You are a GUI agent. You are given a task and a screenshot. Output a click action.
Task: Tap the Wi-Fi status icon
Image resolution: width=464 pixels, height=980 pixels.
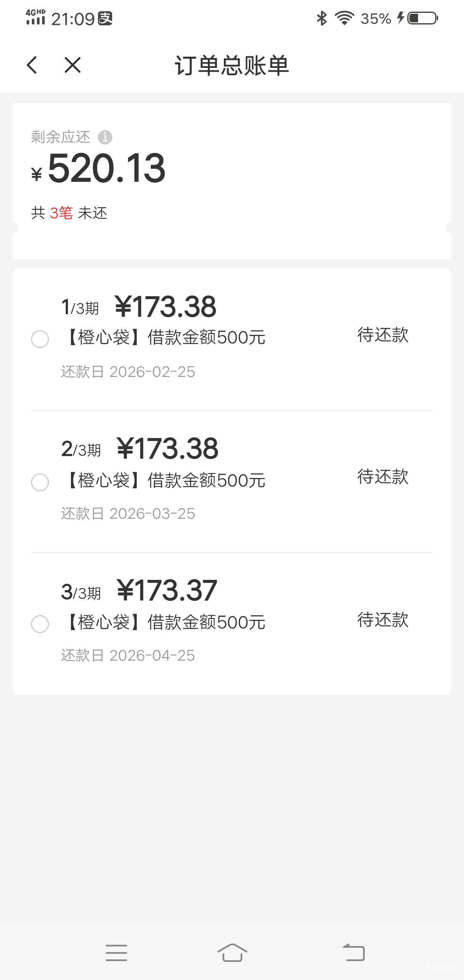344,18
